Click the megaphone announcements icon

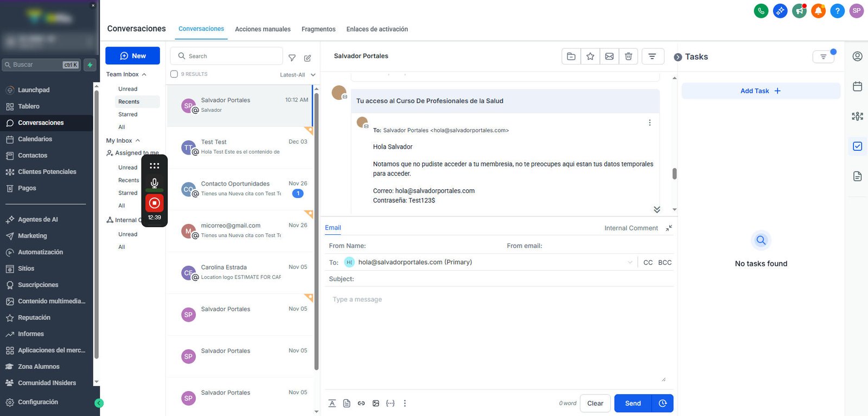[799, 10]
